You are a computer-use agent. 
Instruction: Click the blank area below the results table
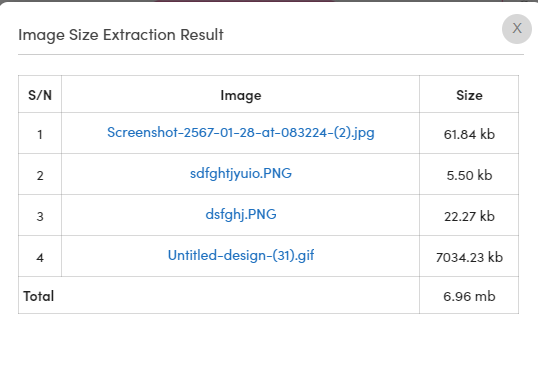269,354
